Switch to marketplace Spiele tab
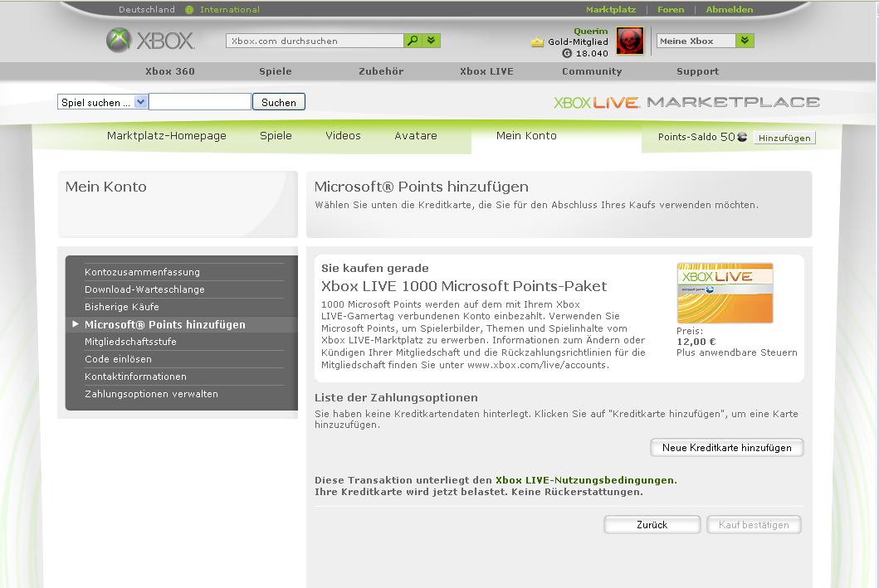 (x=276, y=135)
